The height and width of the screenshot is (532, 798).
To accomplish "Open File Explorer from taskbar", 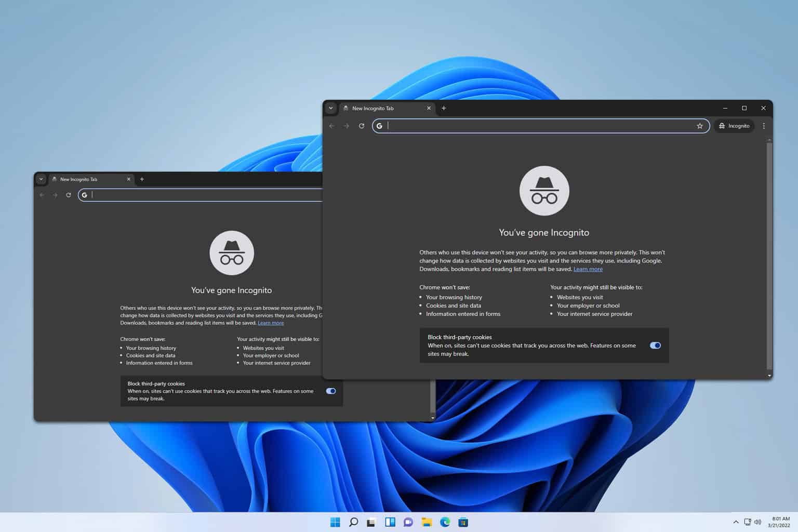I will point(427,522).
